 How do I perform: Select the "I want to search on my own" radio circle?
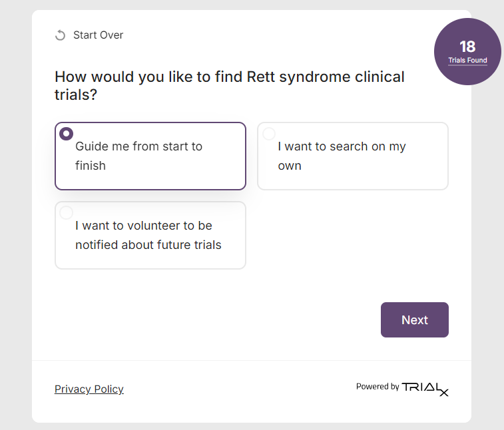[269, 134]
